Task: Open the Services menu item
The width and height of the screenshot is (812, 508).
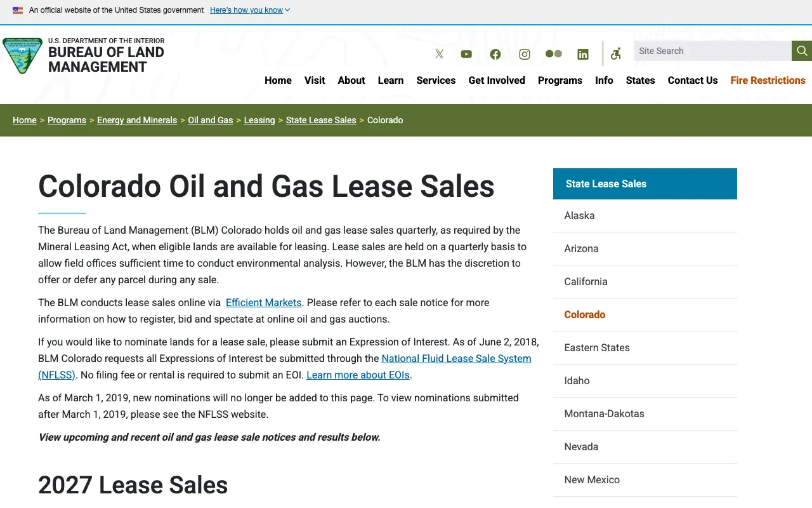Action: 436,80
